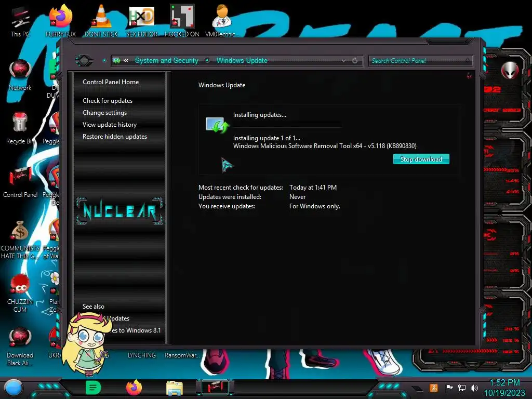Screen dimensions: 532x399
Task: Click the double chevron breadcrumb expander
Action: [x=126, y=61]
